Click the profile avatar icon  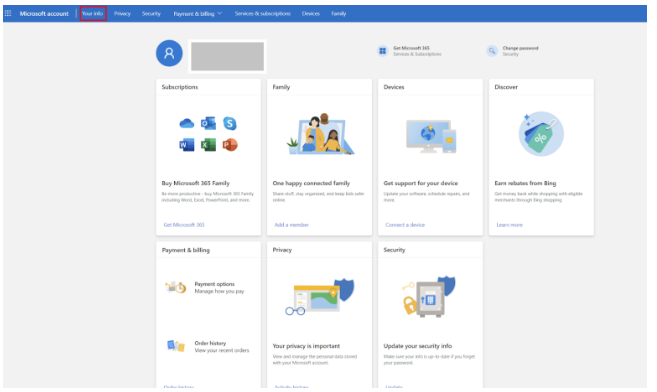pos(169,53)
